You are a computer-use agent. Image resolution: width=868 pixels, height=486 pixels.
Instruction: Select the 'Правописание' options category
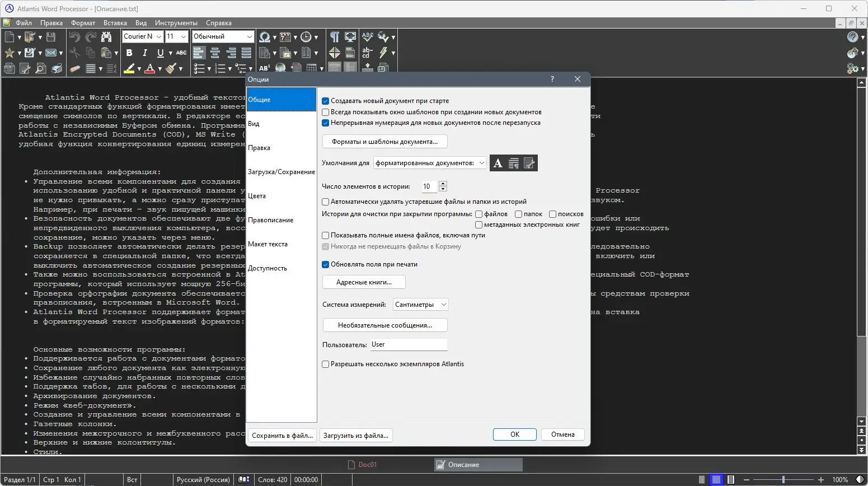271,220
